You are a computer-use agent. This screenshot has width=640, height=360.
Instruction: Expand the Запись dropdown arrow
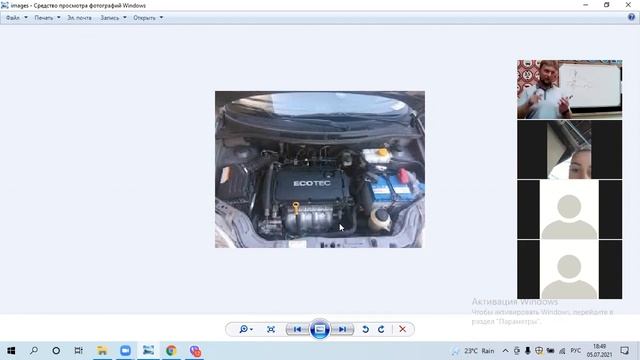(125, 18)
